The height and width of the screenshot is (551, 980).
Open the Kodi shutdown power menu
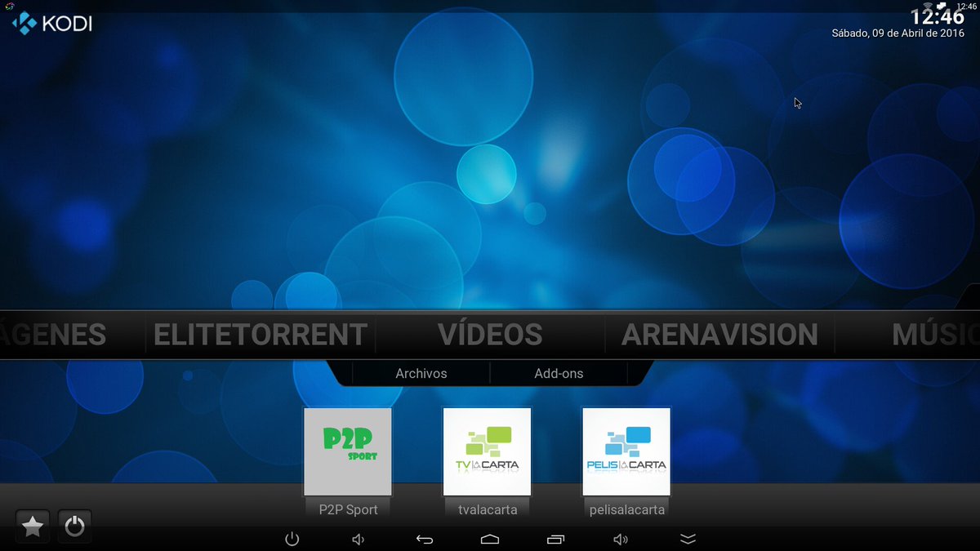(x=74, y=527)
